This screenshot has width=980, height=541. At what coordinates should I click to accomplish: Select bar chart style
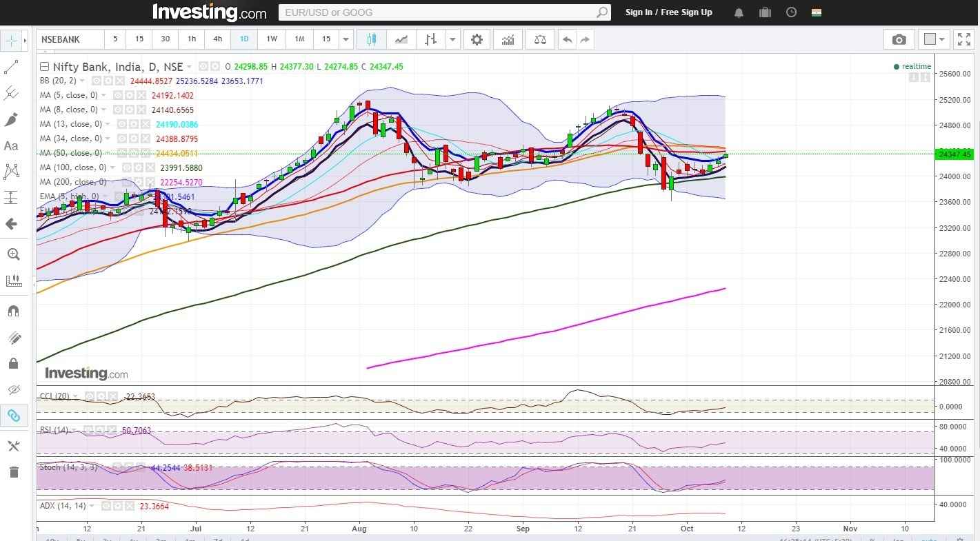[x=431, y=40]
